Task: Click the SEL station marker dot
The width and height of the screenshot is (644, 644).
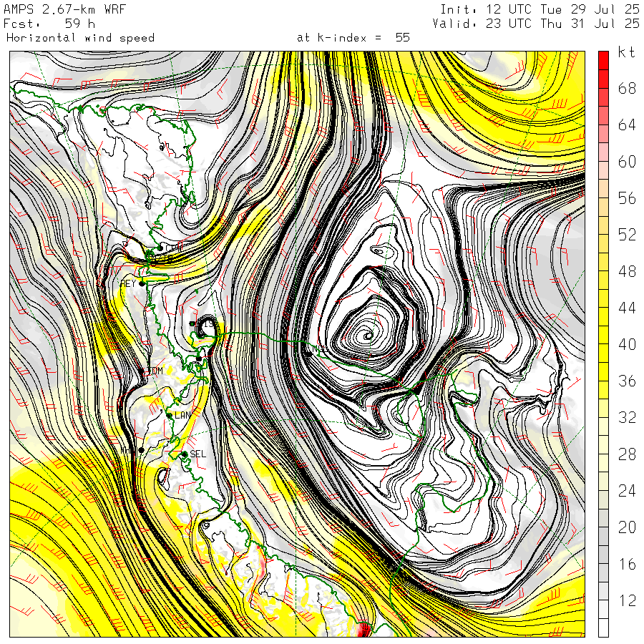Action: (x=185, y=454)
